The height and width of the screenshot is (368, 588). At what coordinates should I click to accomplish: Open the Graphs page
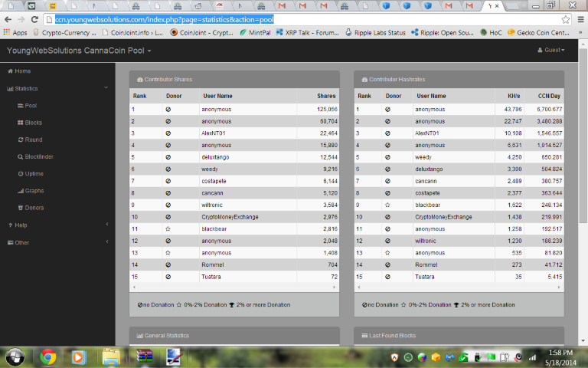click(x=34, y=190)
